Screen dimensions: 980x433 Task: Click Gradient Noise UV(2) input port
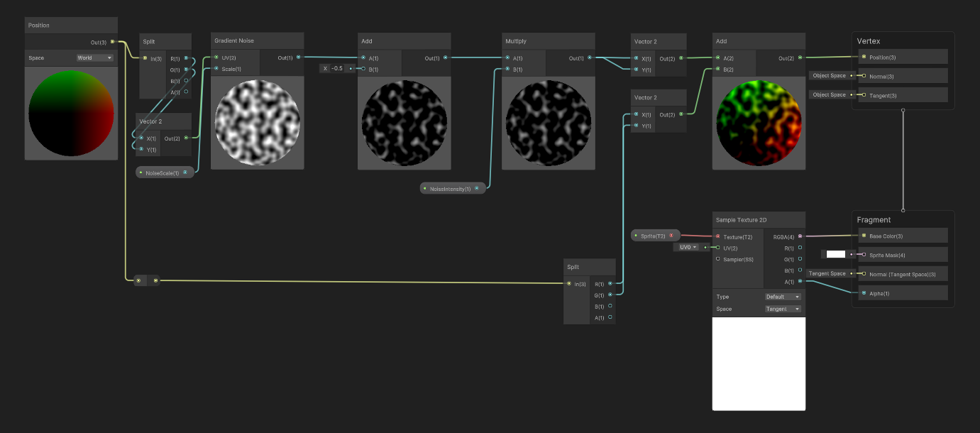[x=216, y=57]
